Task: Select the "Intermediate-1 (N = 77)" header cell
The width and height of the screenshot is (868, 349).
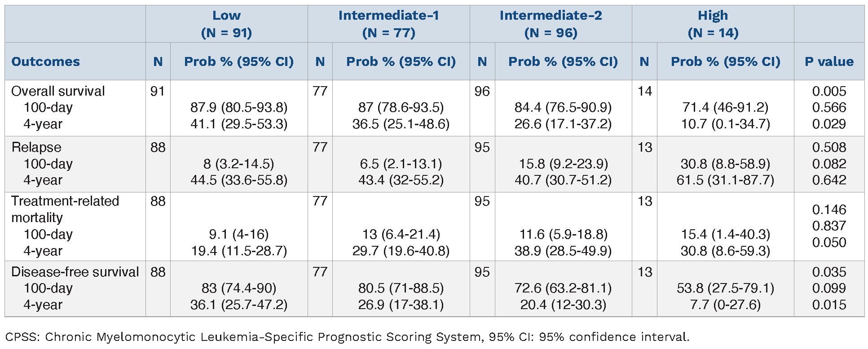Action: pyautogui.click(x=388, y=24)
